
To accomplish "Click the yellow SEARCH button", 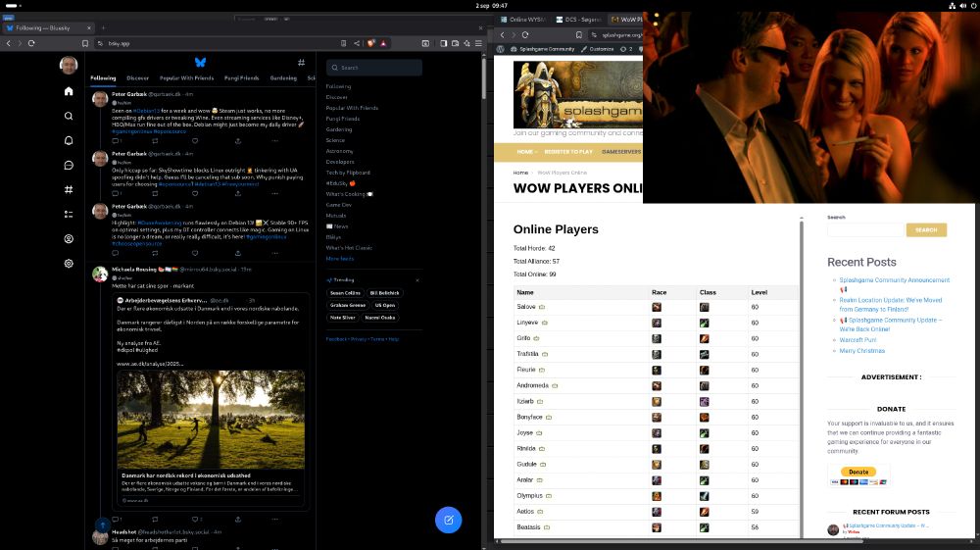I will point(926,230).
